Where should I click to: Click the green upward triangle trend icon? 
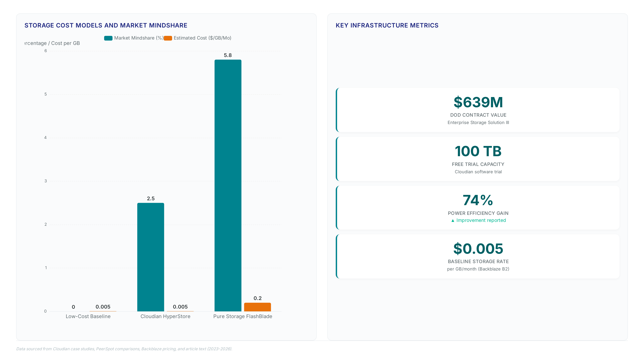(x=452, y=221)
